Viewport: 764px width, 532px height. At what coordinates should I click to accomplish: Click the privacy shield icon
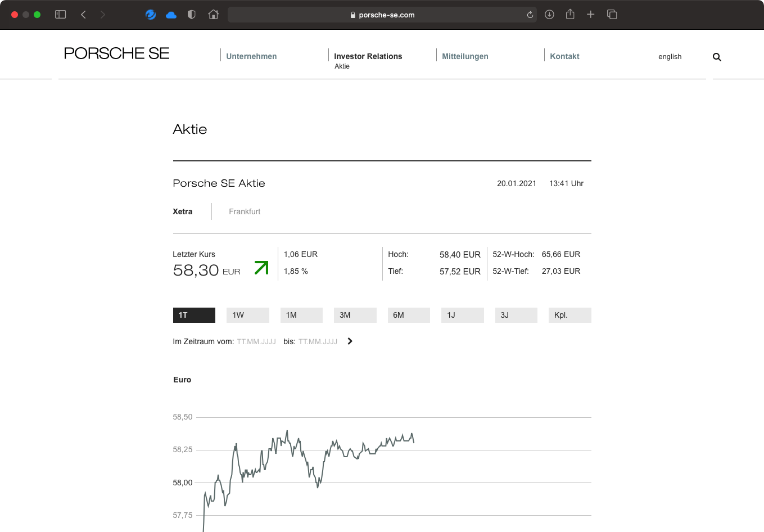[x=192, y=15]
